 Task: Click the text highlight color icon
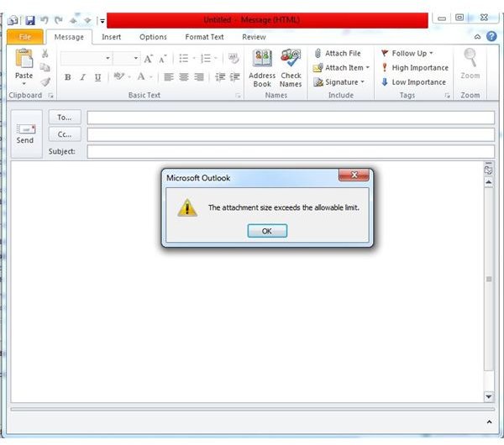[118, 76]
